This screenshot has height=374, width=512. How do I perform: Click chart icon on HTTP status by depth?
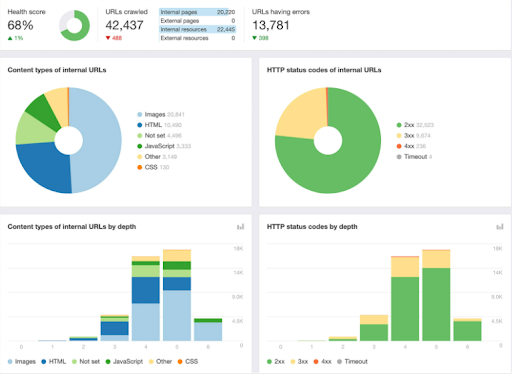[500, 227]
